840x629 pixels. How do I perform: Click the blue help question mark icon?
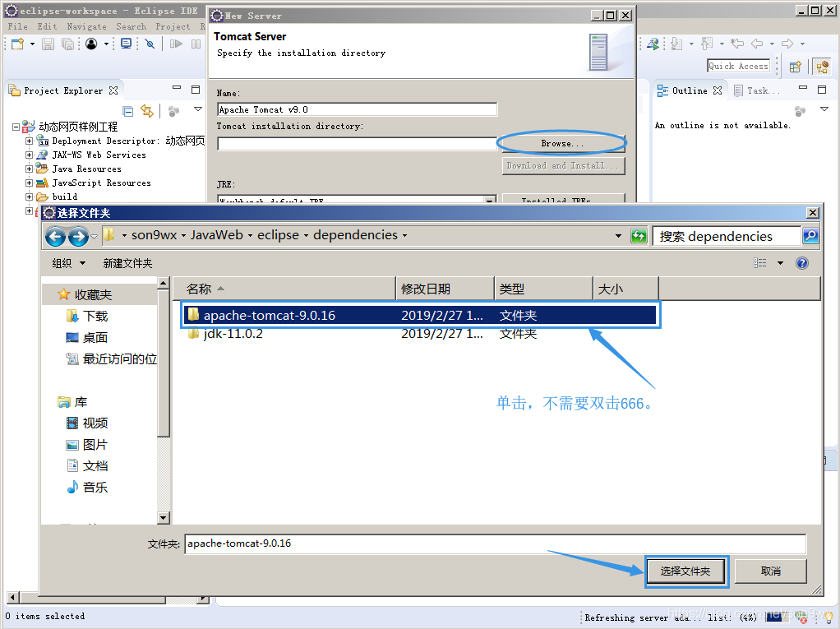[802, 263]
